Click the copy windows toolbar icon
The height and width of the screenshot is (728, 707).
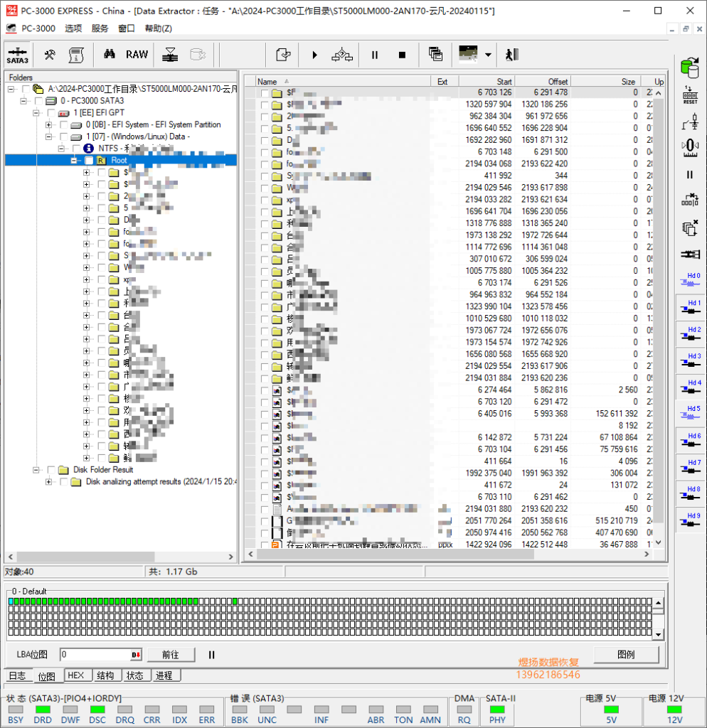coord(435,54)
